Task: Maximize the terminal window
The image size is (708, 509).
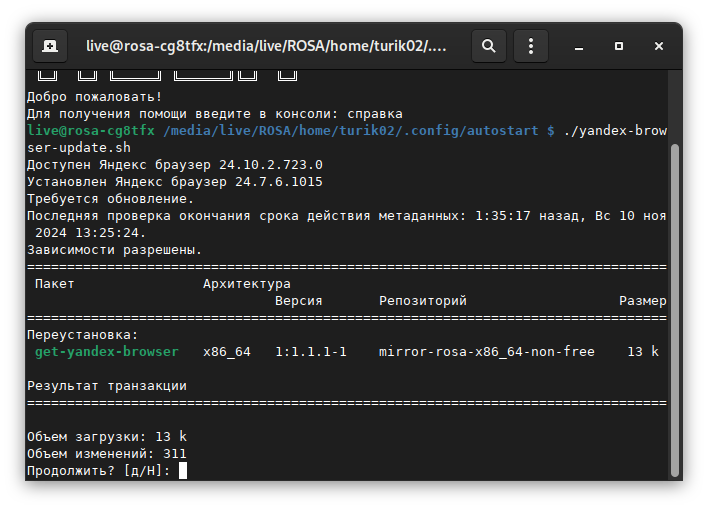Action: pyautogui.click(x=619, y=45)
